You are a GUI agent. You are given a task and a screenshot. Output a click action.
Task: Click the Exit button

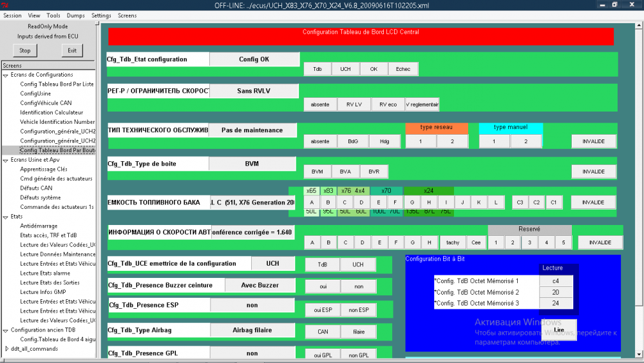(72, 50)
